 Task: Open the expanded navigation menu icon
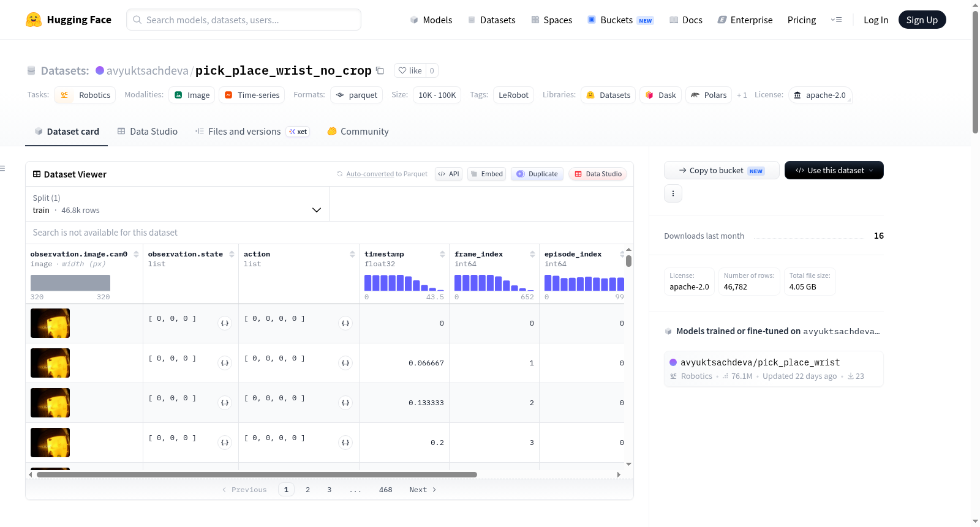(x=836, y=20)
